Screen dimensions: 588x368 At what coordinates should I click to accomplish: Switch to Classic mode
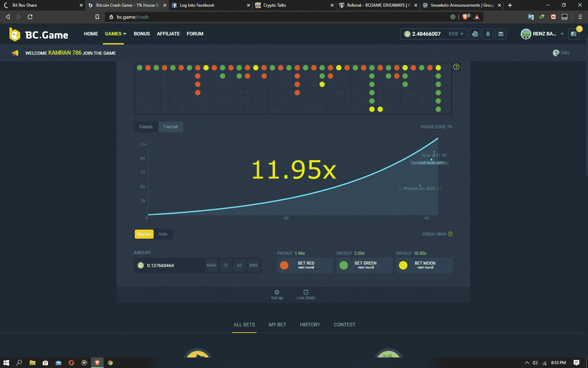pos(146,127)
